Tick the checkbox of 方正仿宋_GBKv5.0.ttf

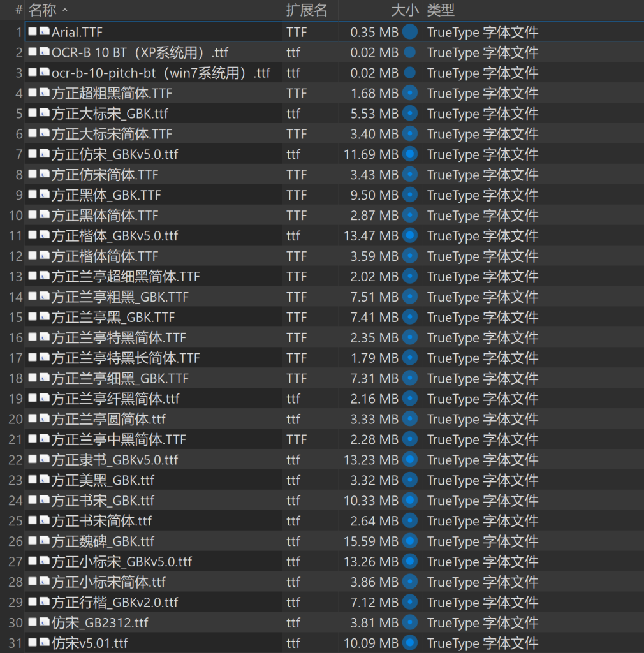pos(33,154)
